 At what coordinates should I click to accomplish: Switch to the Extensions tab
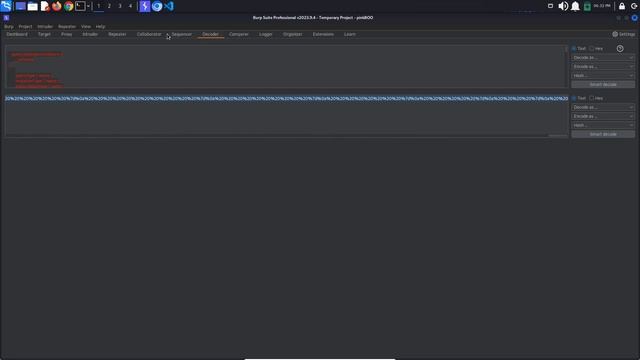tap(323, 34)
